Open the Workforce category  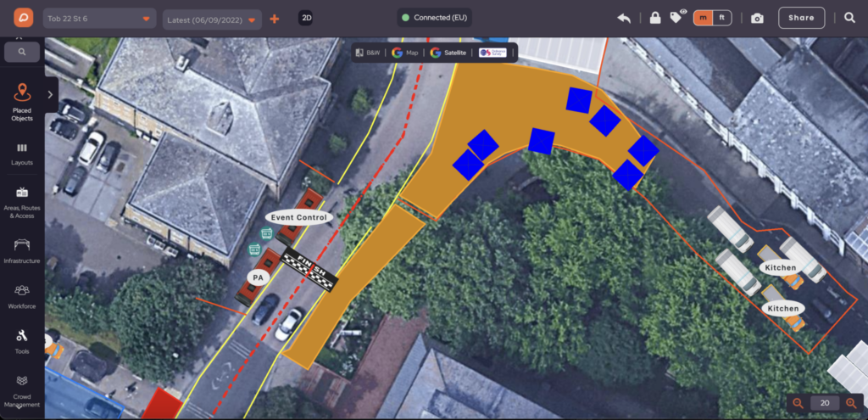pos(22,295)
